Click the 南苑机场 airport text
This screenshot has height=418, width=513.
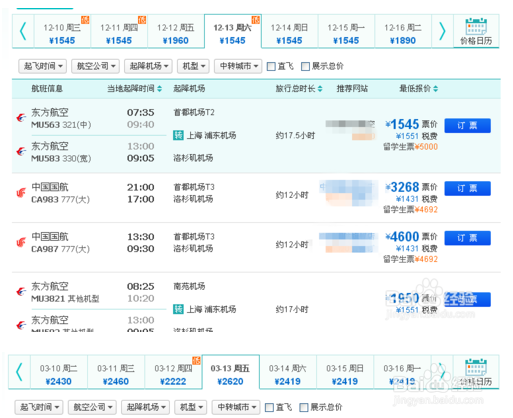click(189, 286)
